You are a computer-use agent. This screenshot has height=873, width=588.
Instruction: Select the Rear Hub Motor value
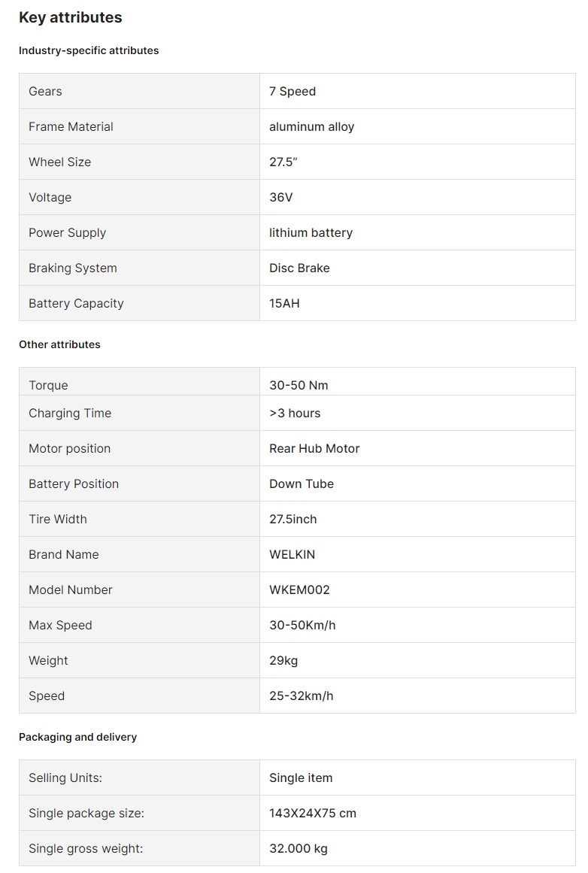pyautogui.click(x=314, y=448)
